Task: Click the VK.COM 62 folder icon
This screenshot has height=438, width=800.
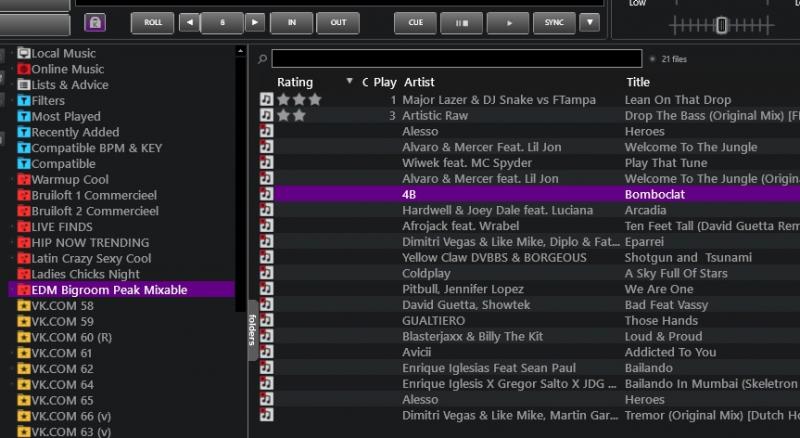Action: [23, 369]
